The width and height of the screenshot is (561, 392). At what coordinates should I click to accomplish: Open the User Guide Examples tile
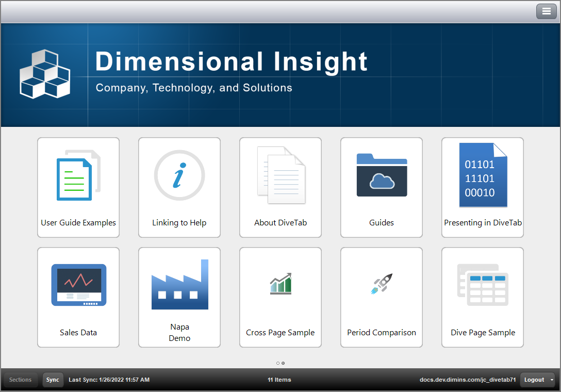78,187
